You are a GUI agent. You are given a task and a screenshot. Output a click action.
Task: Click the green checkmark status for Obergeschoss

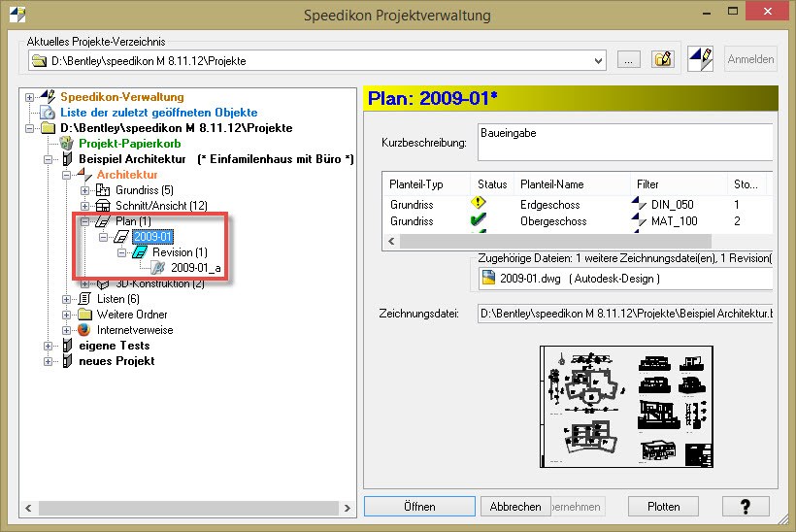[x=478, y=219]
